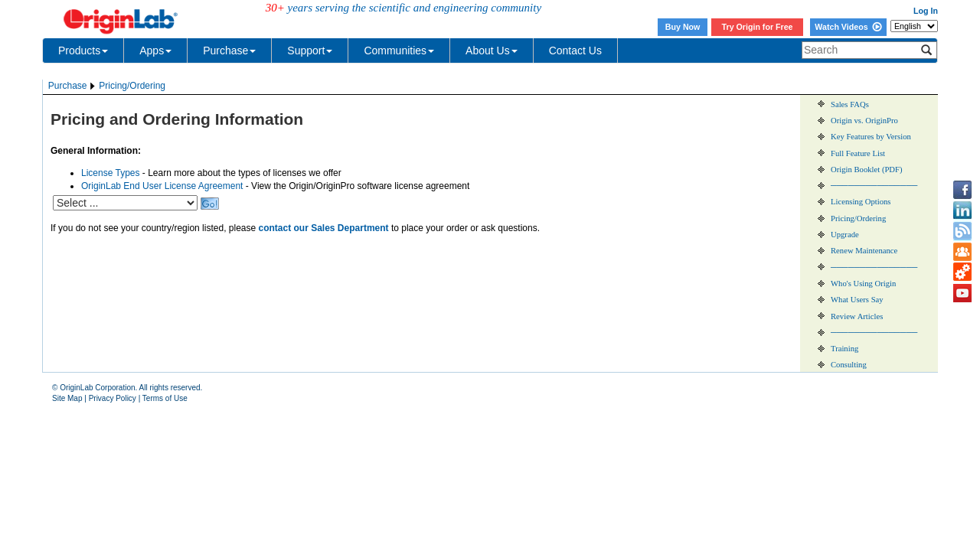Click the blue blog feed icon
Image resolution: width=980 pixels, height=551 pixels.
pyautogui.click(x=962, y=231)
